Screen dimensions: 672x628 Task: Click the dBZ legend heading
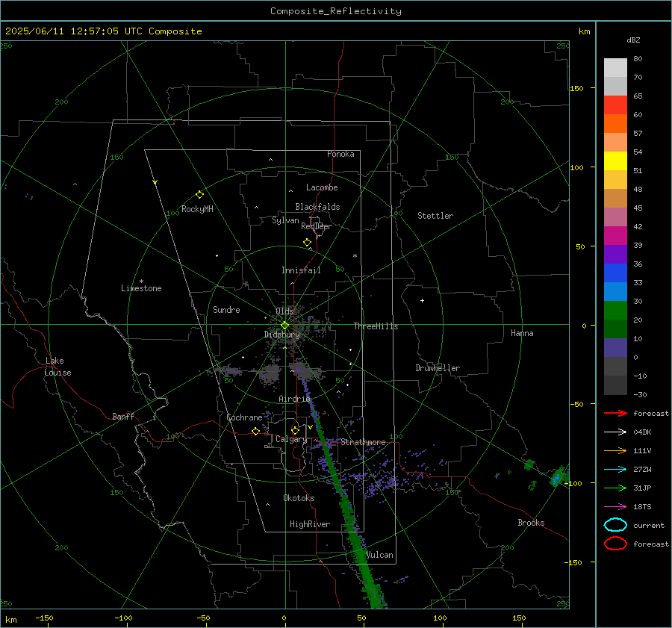click(633, 40)
